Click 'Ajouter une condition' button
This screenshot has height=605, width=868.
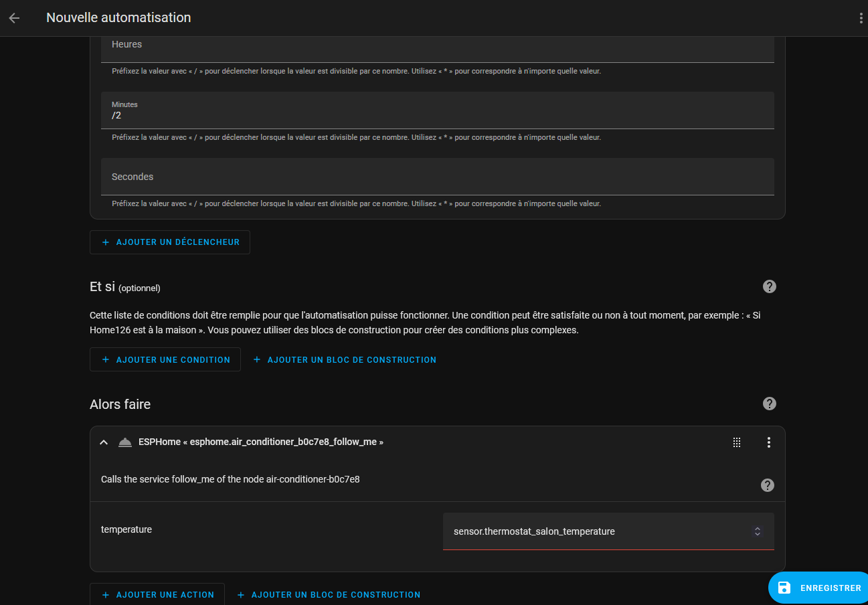click(x=165, y=359)
